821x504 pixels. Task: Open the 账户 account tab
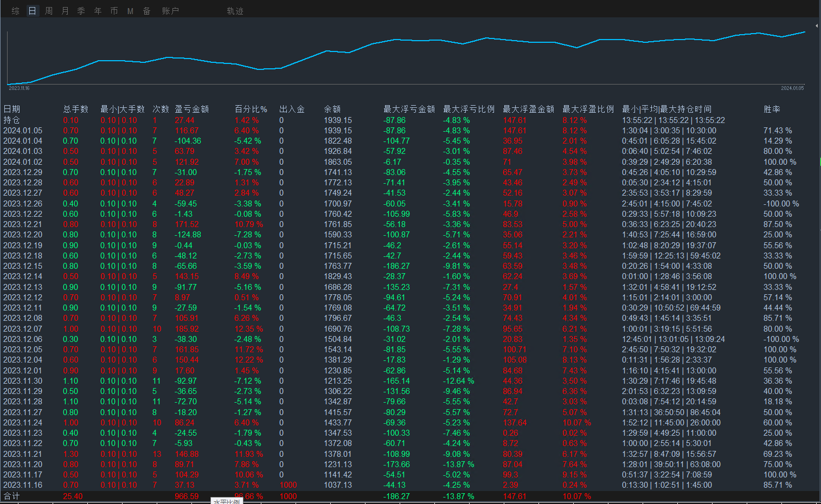click(x=170, y=11)
